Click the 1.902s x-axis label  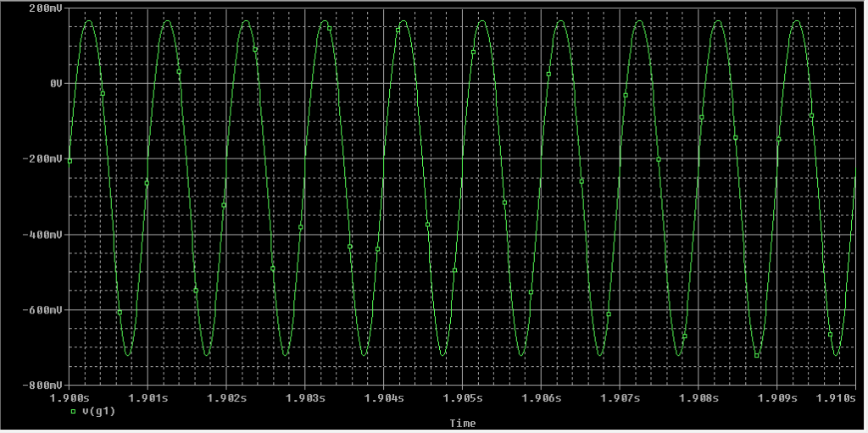point(226,397)
